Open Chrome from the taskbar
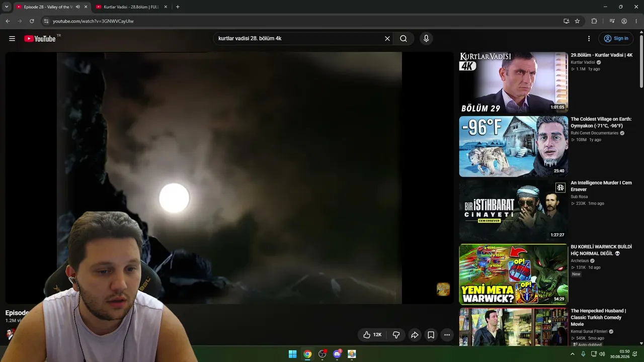The height and width of the screenshot is (362, 644). click(x=307, y=354)
